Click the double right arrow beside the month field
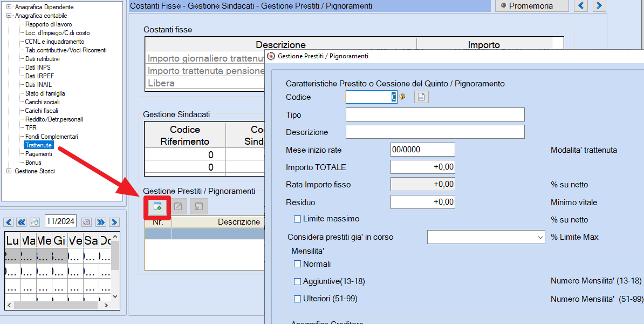The image size is (644, 324). point(101,222)
